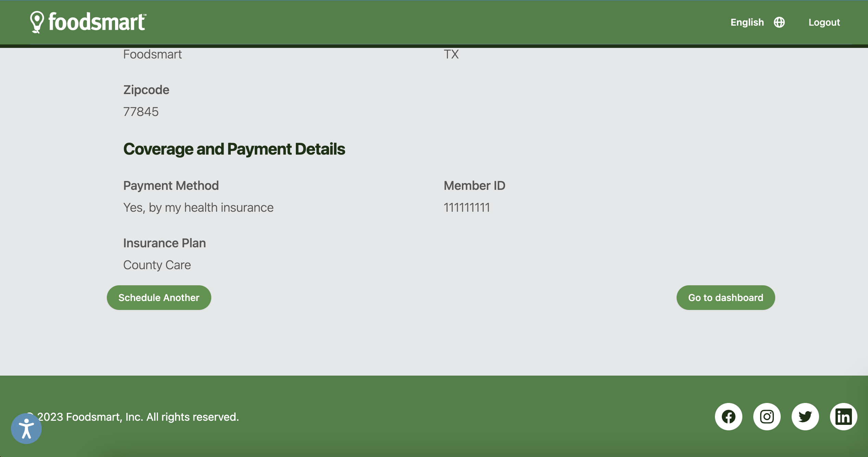This screenshot has height=457, width=868.
Task: Click the Payment Method label
Action: 171,185
